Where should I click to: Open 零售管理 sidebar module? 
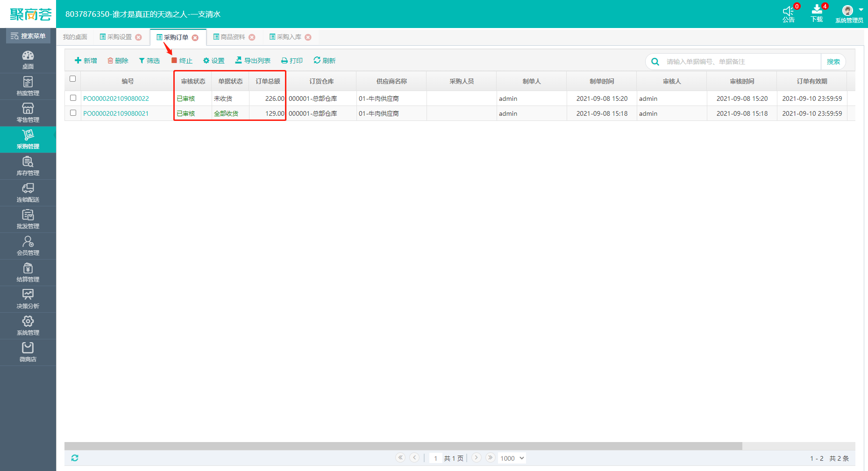[x=28, y=113]
